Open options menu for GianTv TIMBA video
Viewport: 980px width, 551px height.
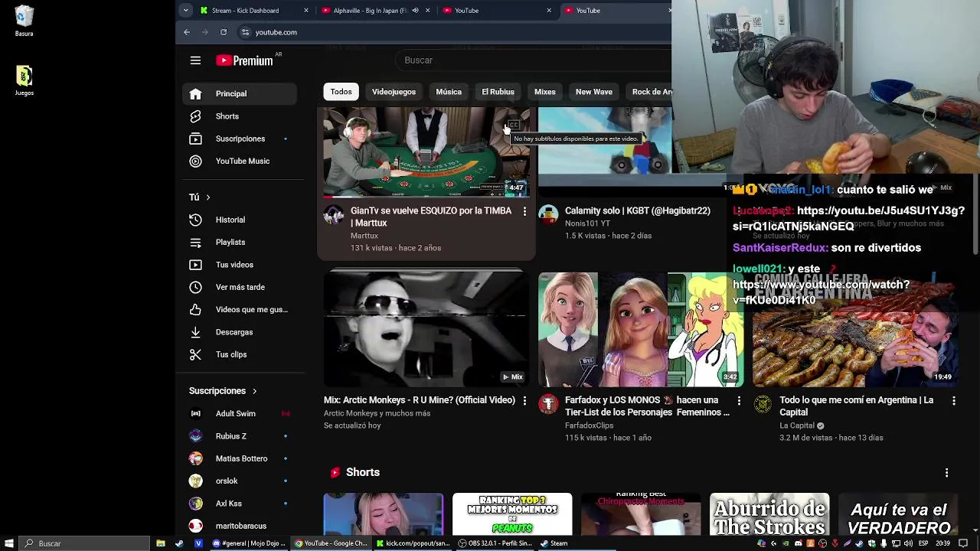[524, 211]
